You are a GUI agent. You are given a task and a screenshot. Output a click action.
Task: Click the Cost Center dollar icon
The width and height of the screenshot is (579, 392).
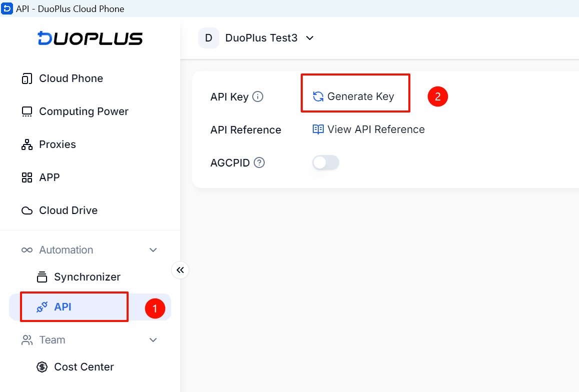42,367
